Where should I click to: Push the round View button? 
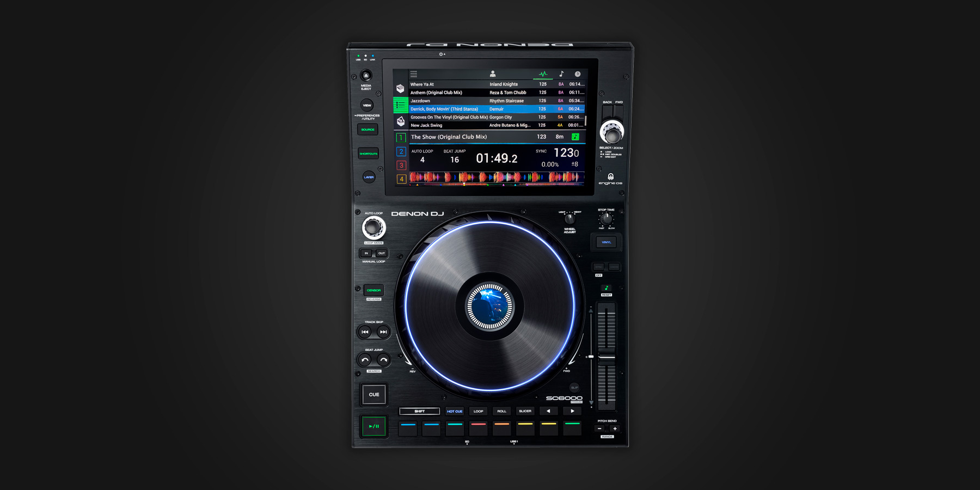(367, 106)
